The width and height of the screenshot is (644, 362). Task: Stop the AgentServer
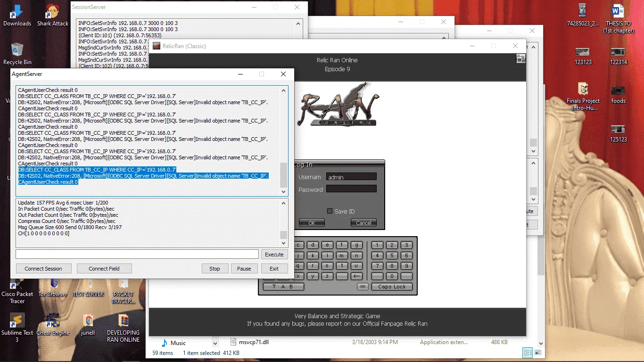point(215,269)
